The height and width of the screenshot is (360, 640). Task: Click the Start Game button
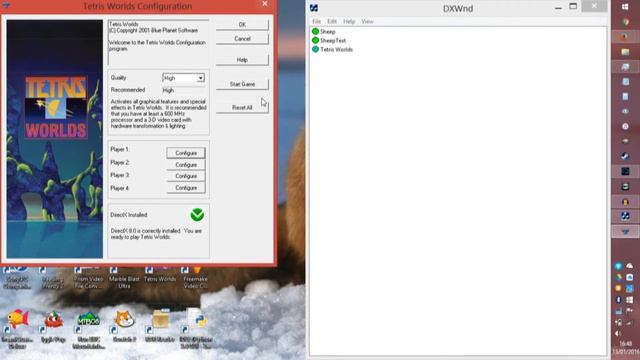tap(242, 84)
